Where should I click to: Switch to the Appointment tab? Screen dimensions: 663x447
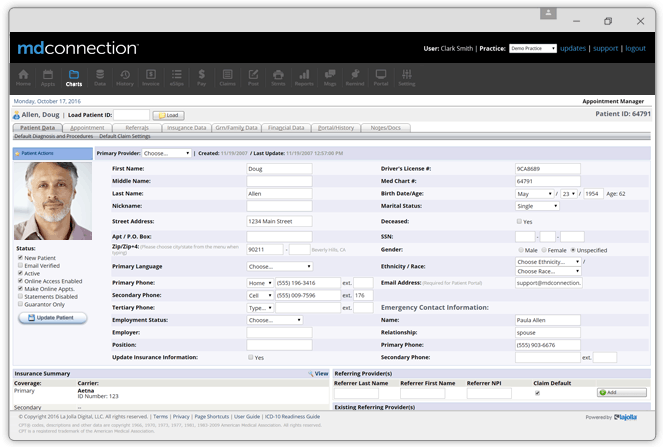pyautogui.click(x=87, y=128)
